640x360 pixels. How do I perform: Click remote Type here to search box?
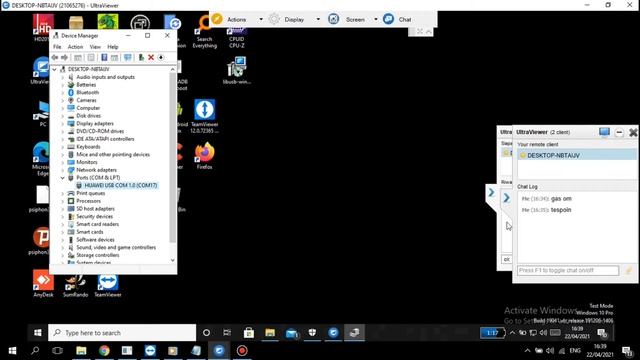point(122,333)
